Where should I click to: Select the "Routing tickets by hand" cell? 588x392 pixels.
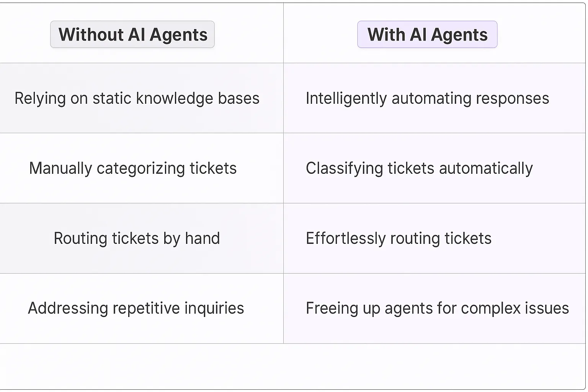137,238
